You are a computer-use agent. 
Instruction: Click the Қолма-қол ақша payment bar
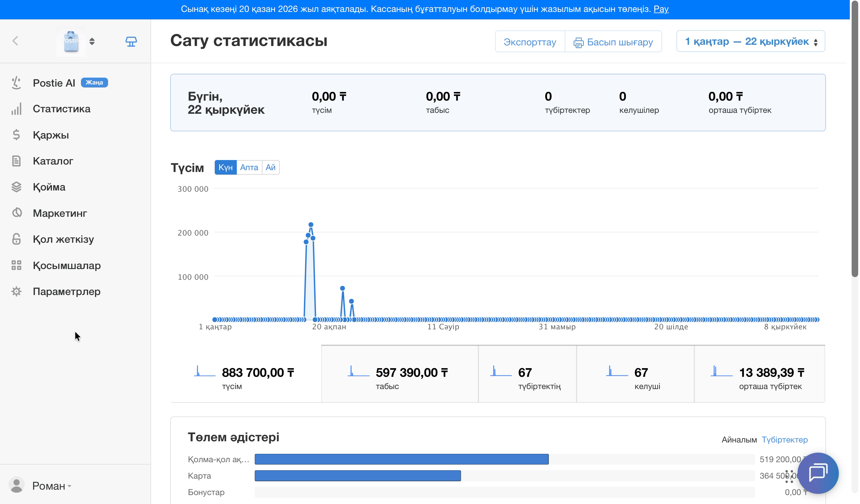pos(401,459)
